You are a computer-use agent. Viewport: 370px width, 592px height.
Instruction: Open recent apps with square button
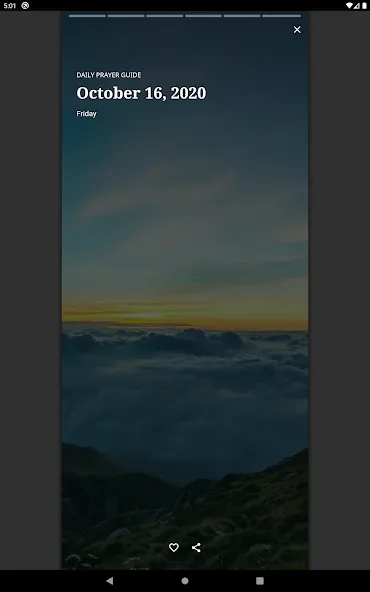[x=260, y=581]
